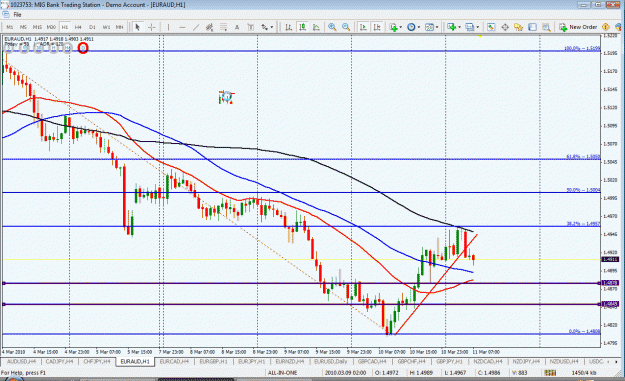Click the ALL-IN-ONE profile in status bar
Screen dimensions: 625x381
click(282, 373)
